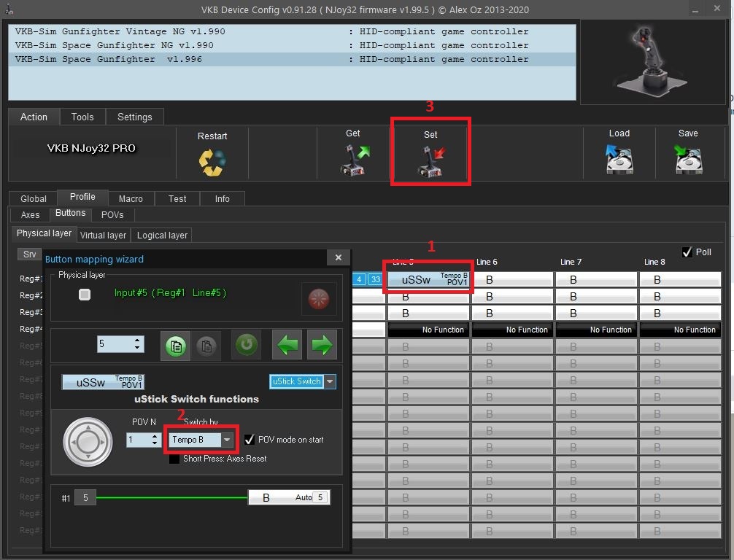
Task: Click the Restart device icon
Action: click(212, 163)
